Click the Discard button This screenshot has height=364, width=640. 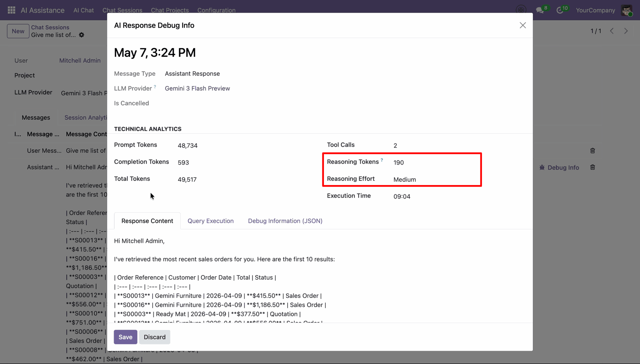tap(155, 337)
